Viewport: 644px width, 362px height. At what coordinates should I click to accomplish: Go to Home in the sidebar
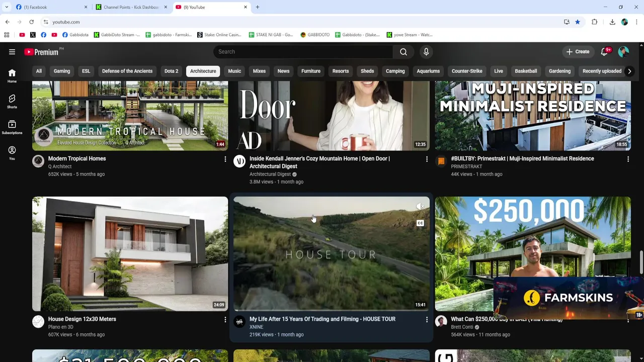[x=12, y=76]
